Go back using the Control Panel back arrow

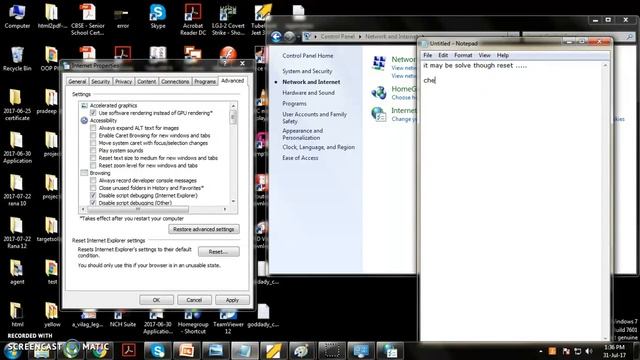276,37
